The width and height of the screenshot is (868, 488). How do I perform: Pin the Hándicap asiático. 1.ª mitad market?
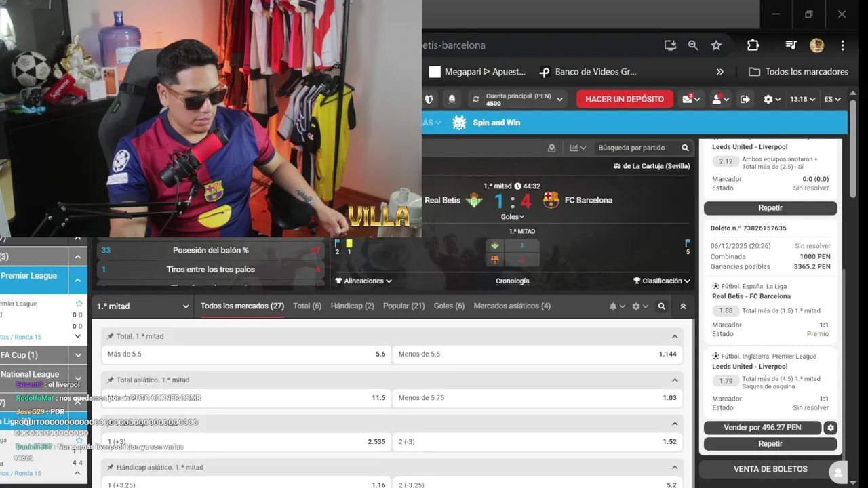110,468
